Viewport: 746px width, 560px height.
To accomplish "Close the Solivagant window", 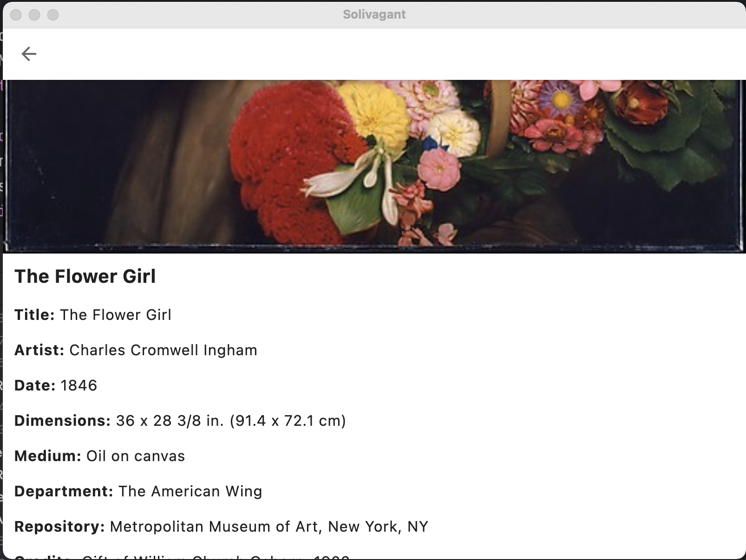I will click(16, 15).
